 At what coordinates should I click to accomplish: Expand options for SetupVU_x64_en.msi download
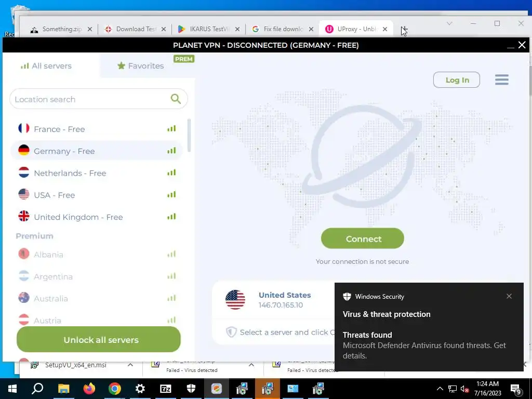pyautogui.click(x=130, y=365)
